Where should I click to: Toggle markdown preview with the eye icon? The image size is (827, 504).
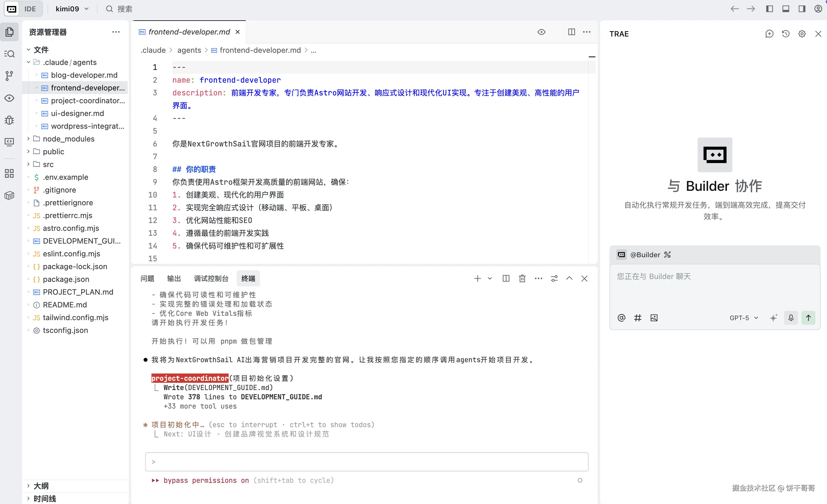[541, 32]
